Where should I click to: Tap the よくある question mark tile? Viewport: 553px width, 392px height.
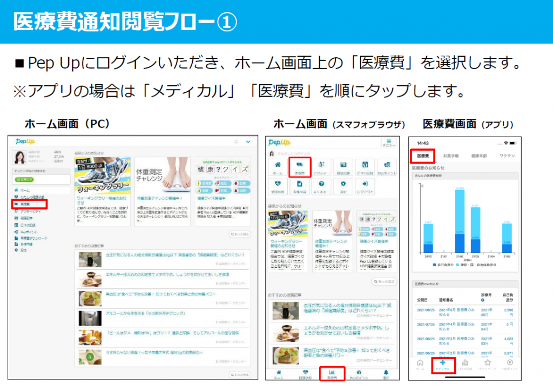(x=321, y=186)
